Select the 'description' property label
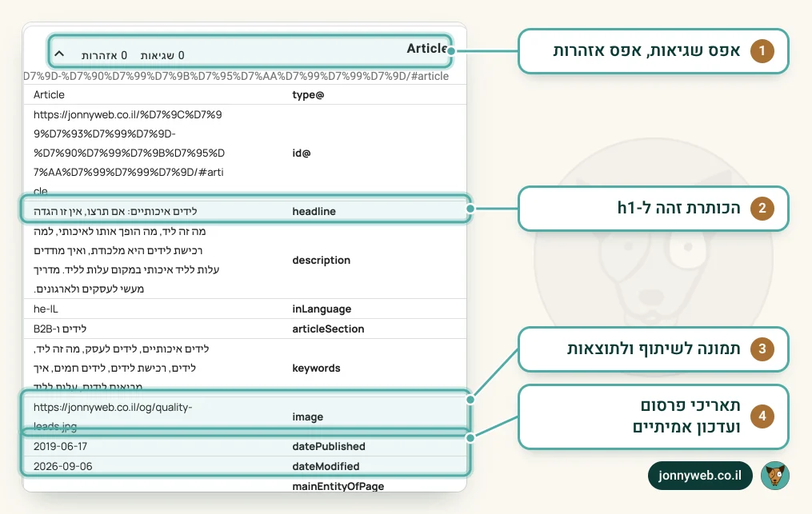 tap(321, 261)
